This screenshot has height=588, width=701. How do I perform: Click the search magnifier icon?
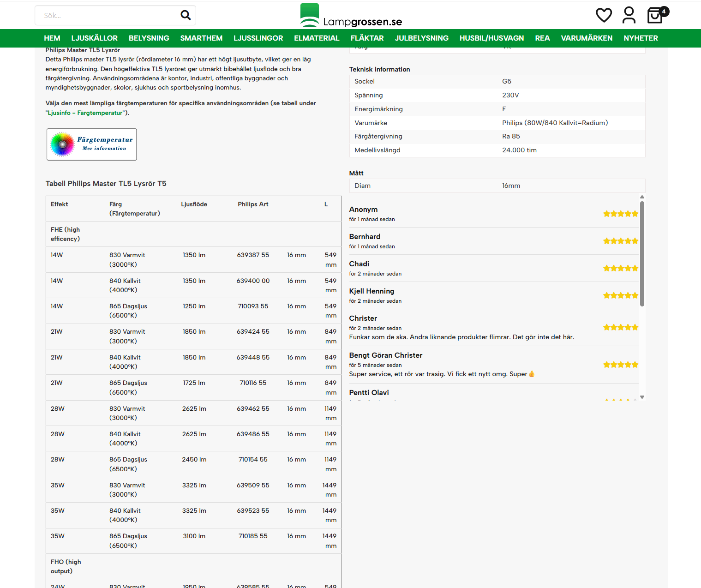point(186,15)
